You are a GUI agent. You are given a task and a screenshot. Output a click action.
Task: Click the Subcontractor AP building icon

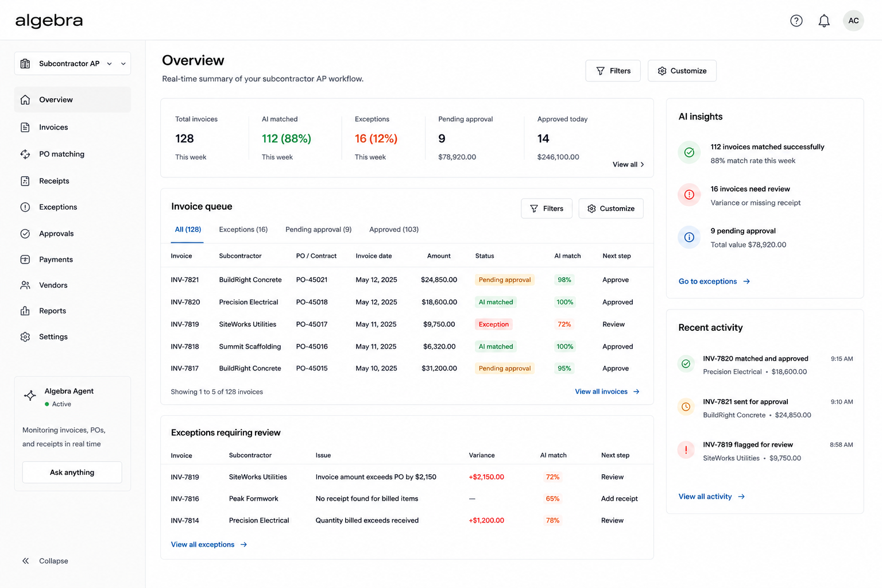[x=25, y=64]
